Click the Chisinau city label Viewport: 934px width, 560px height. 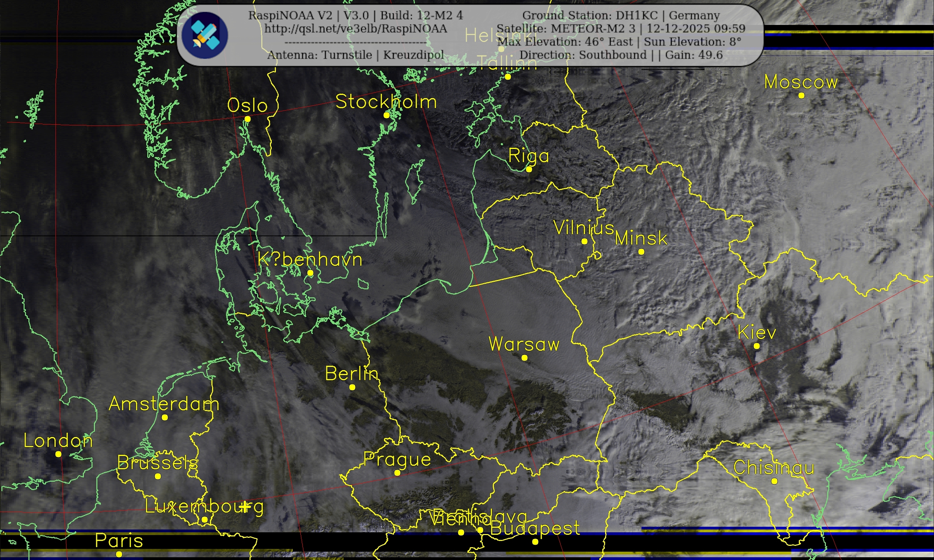774,468
